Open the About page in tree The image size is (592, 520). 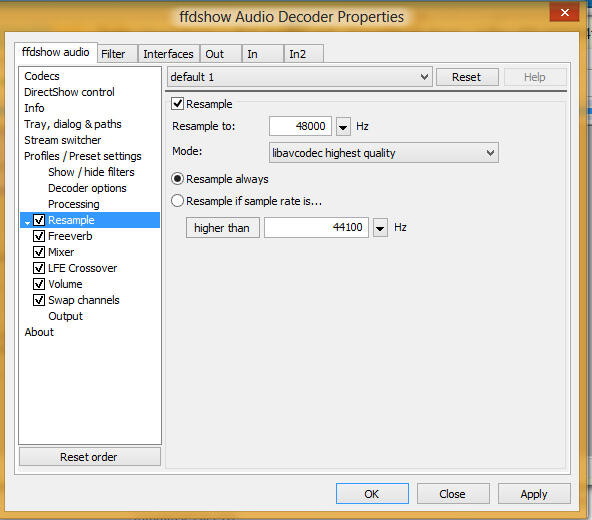[x=39, y=332]
